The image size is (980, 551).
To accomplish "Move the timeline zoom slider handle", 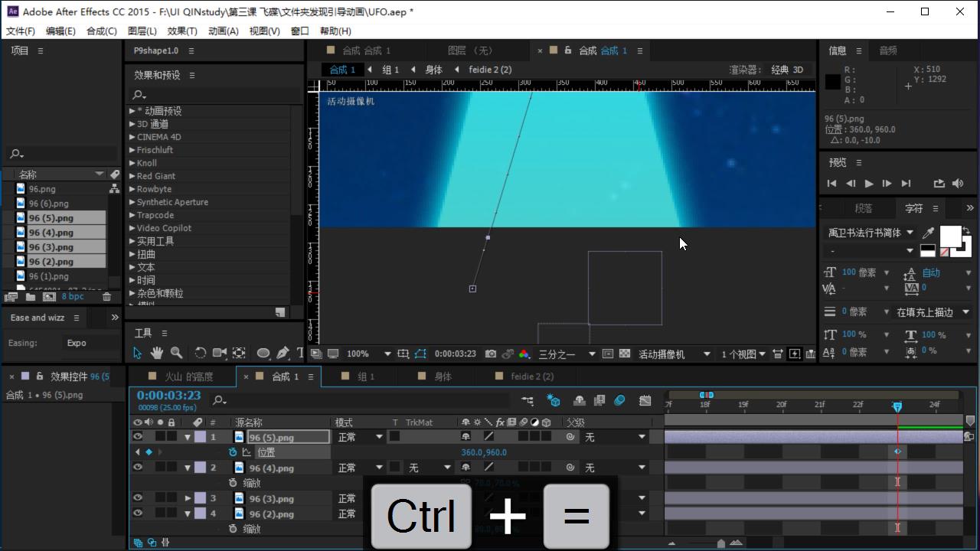I will point(721,543).
